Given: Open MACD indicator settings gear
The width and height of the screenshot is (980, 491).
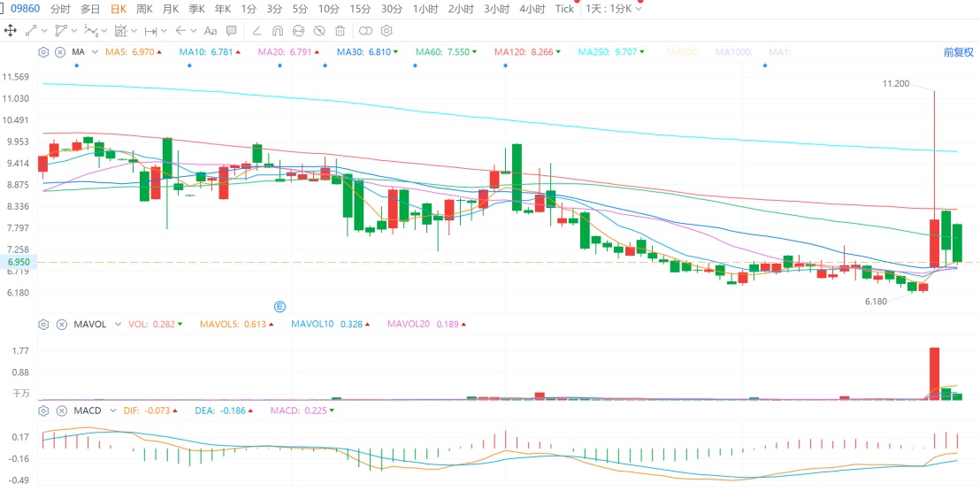Looking at the screenshot, I should (x=43, y=411).
